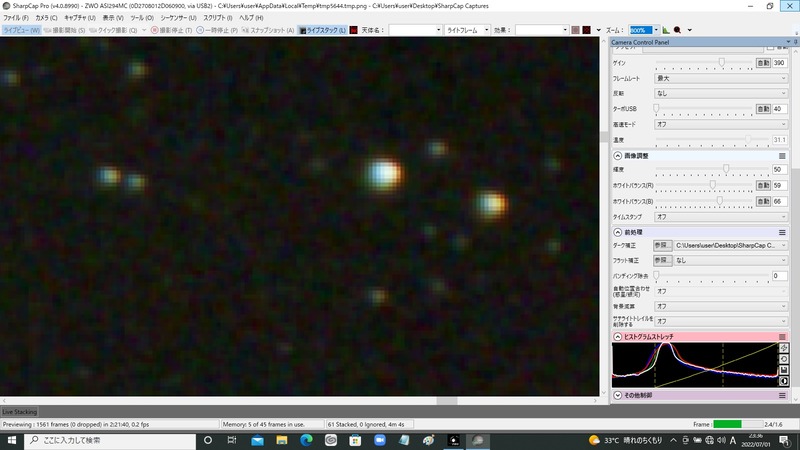Toggle the 自動 button for ターボUSB

[x=763, y=109]
